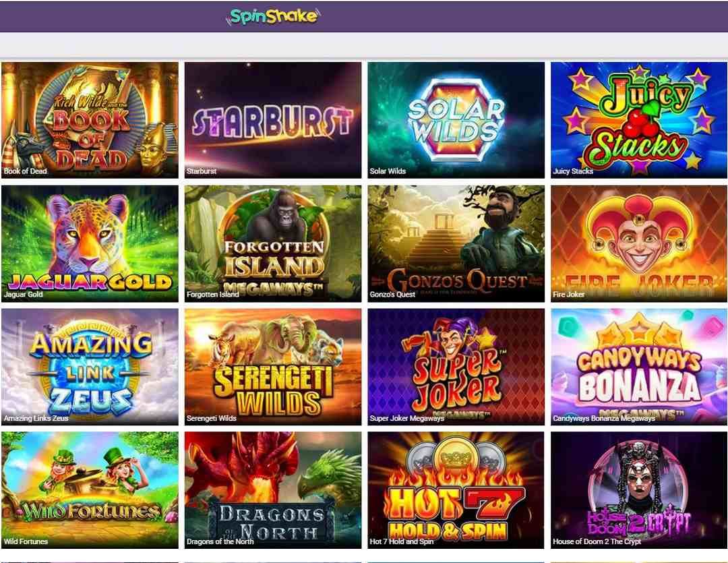Open Dragons of the North game
This screenshot has width=728, height=563.
tap(273, 490)
